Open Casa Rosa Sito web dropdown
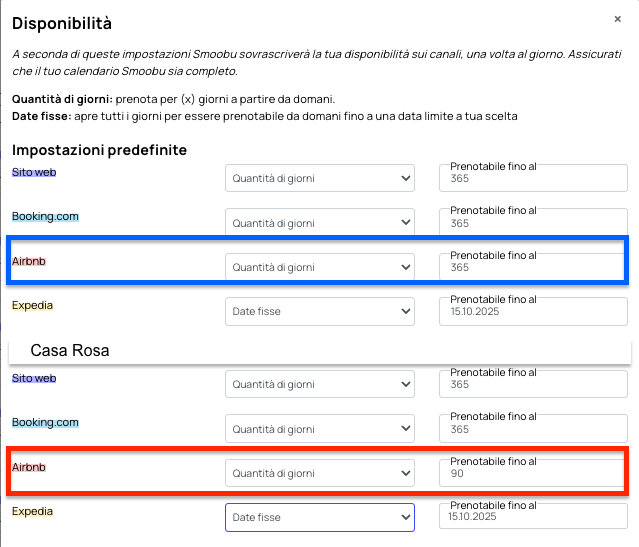 pos(320,384)
